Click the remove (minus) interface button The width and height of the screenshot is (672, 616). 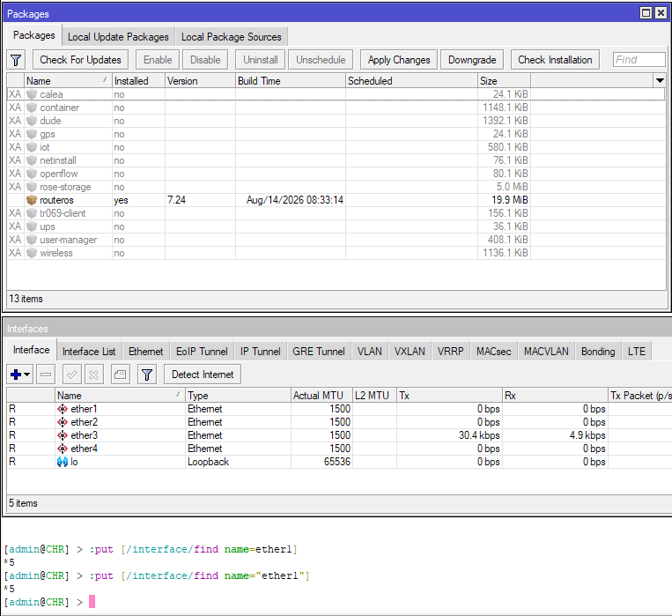tap(46, 375)
